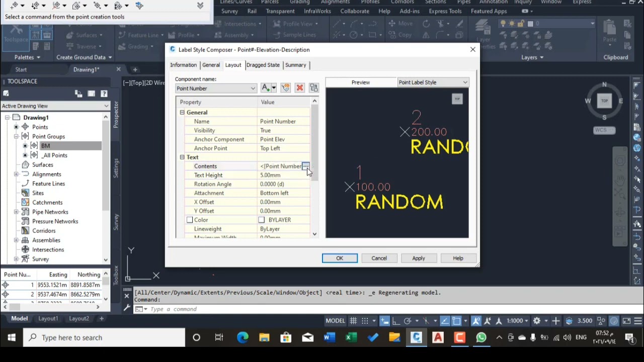644x362 pixels.
Task: Switch to the Information tab
Action: [183, 65]
